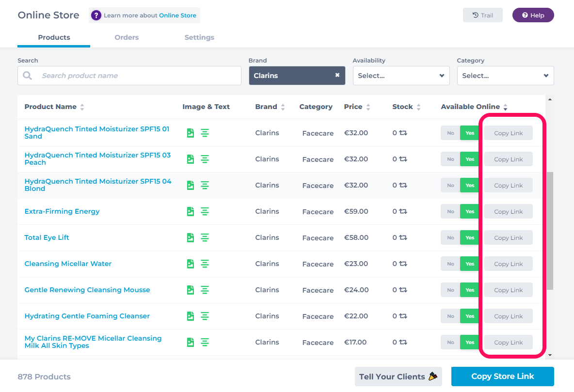
Task: Click the table vertical scrollbar thumb
Action: (x=550, y=231)
